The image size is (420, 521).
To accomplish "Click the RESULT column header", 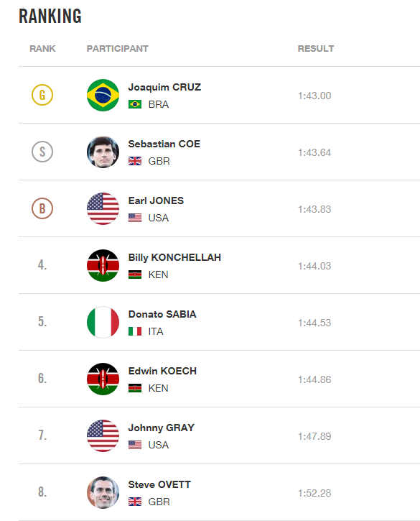I will click(x=316, y=49).
